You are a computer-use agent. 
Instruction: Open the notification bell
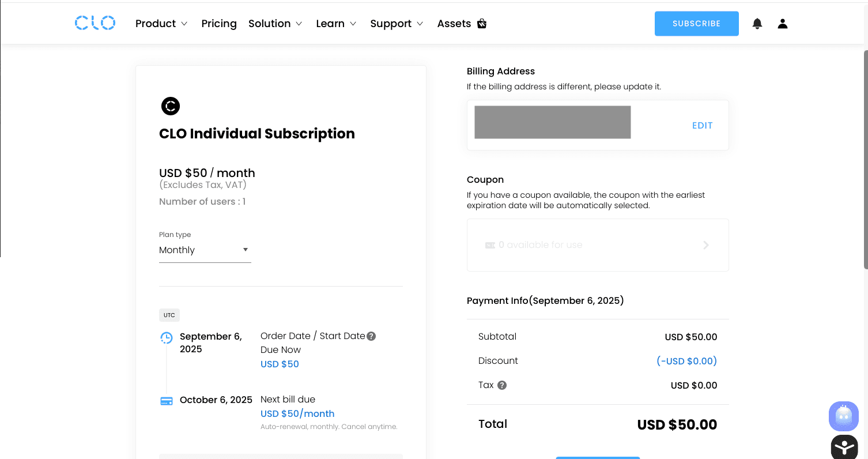point(757,24)
